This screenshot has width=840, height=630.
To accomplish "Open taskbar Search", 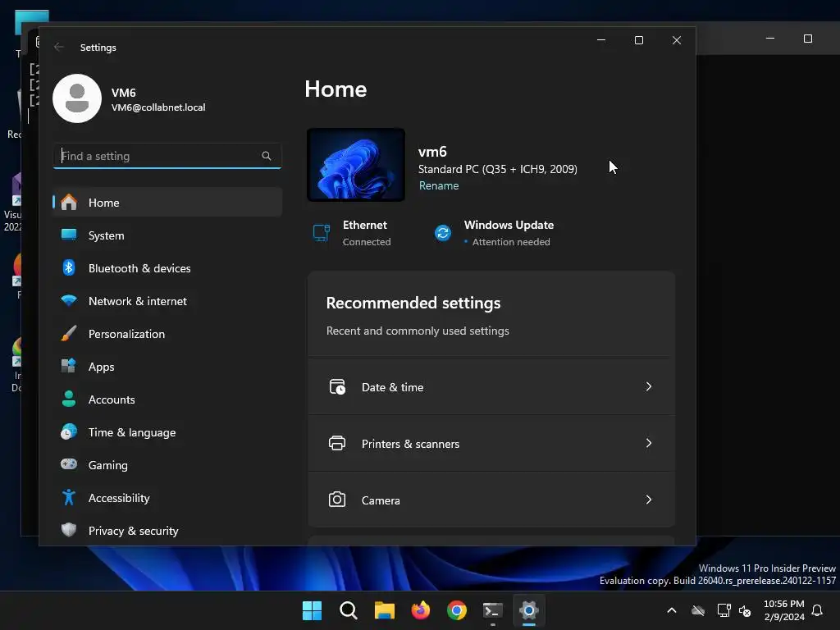I will [348, 610].
